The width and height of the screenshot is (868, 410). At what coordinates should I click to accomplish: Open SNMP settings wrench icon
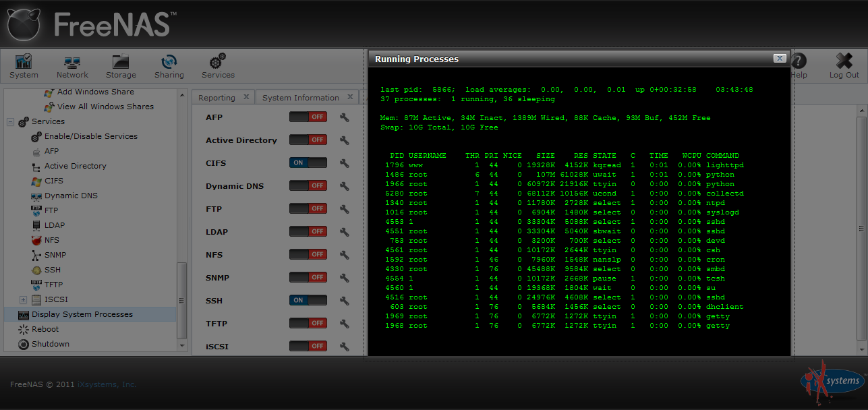(x=344, y=278)
